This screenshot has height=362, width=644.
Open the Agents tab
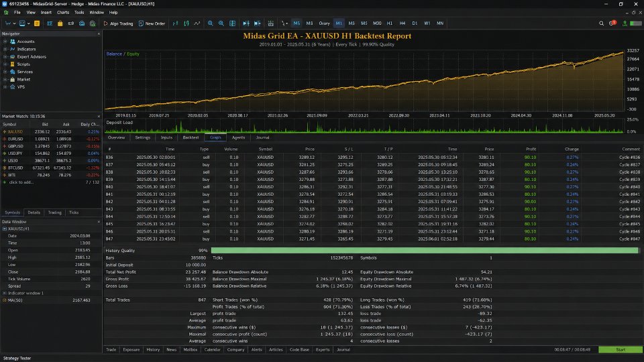point(238,137)
